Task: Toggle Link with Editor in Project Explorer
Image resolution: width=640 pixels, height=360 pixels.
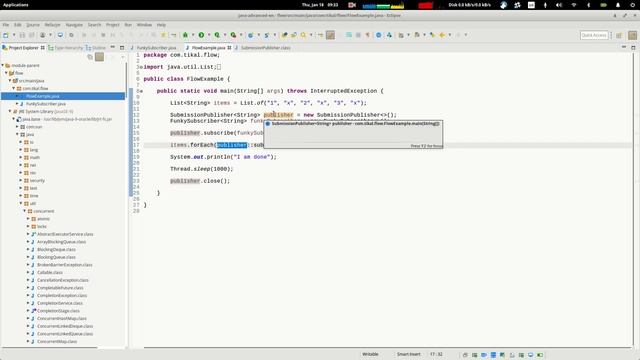Action: (x=99, y=57)
